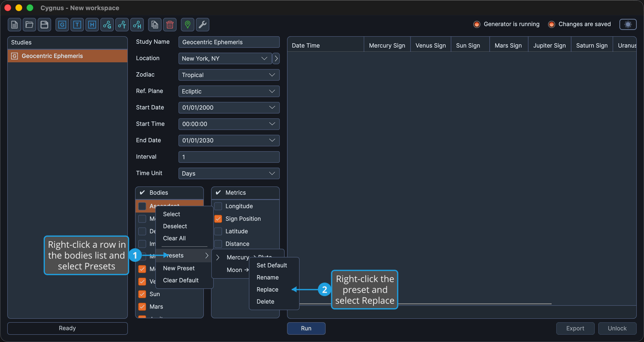644x342 pixels.
Task: Click the Interval input field
Action: 229,157
